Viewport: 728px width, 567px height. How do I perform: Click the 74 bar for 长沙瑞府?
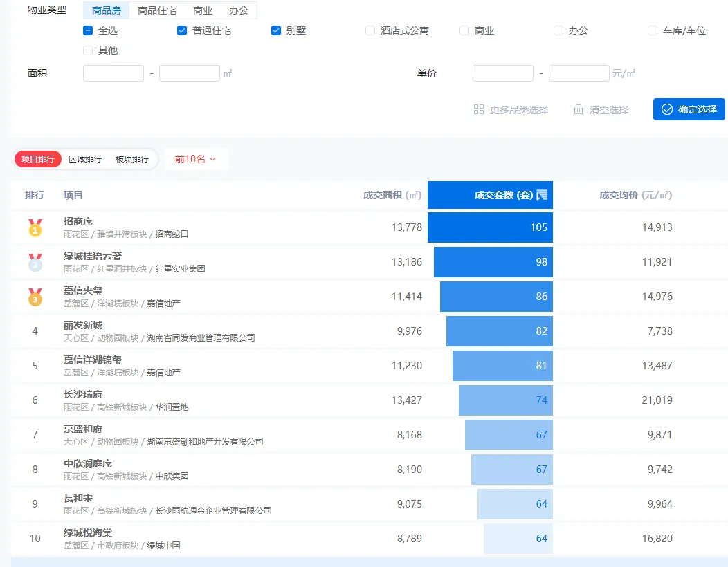pyautogui.click(x=506, y=400)
